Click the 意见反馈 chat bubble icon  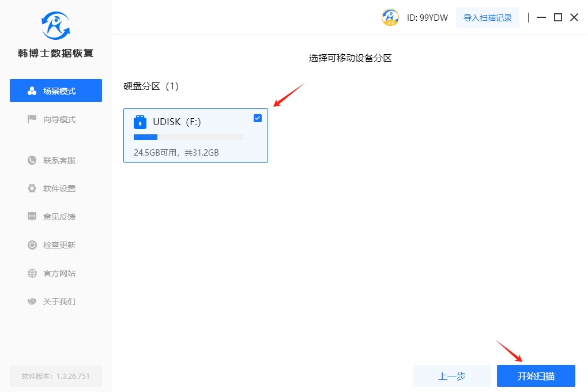[32, 217]
